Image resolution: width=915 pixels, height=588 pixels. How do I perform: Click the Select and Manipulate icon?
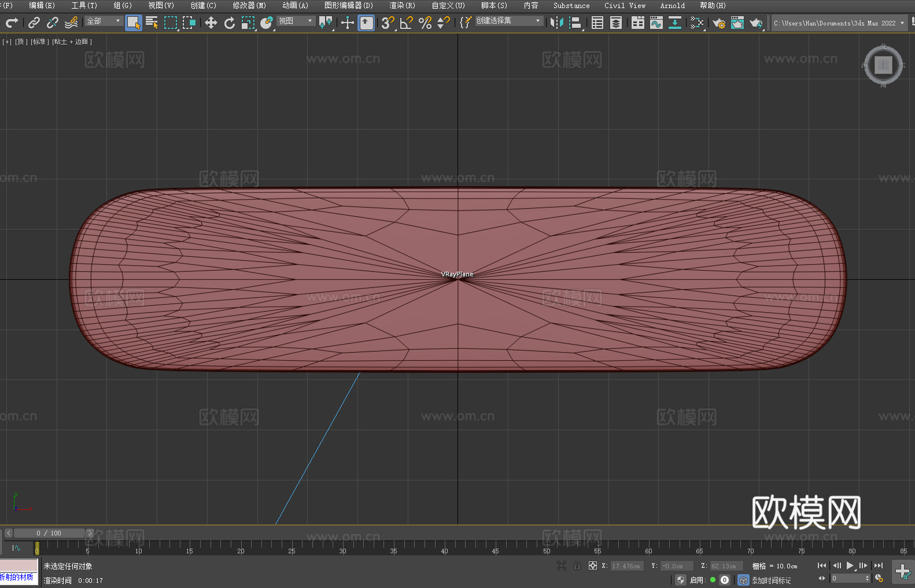tap(348, 23)
